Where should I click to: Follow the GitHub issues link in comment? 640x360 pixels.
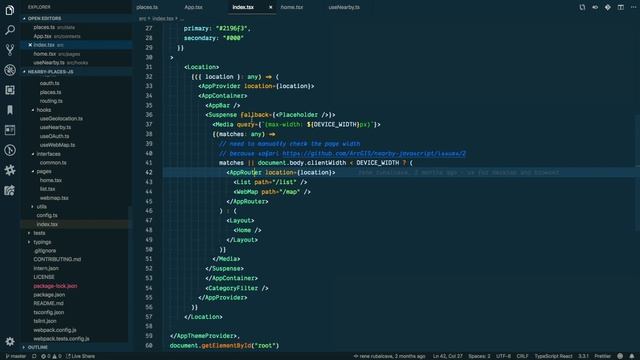374,153
